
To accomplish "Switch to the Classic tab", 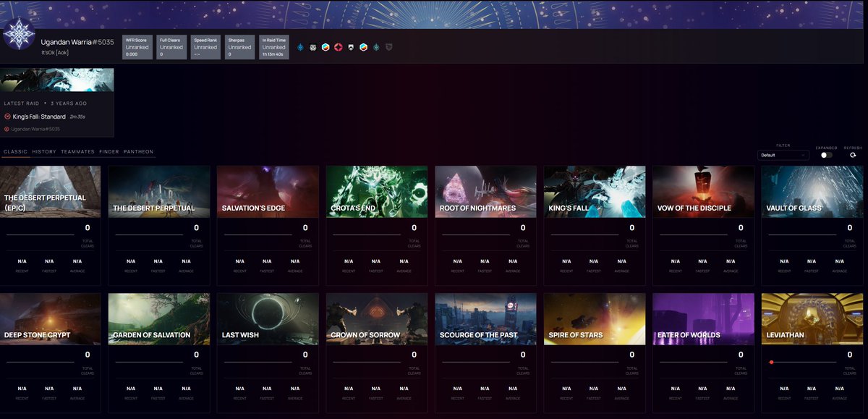I will point(15,152).
